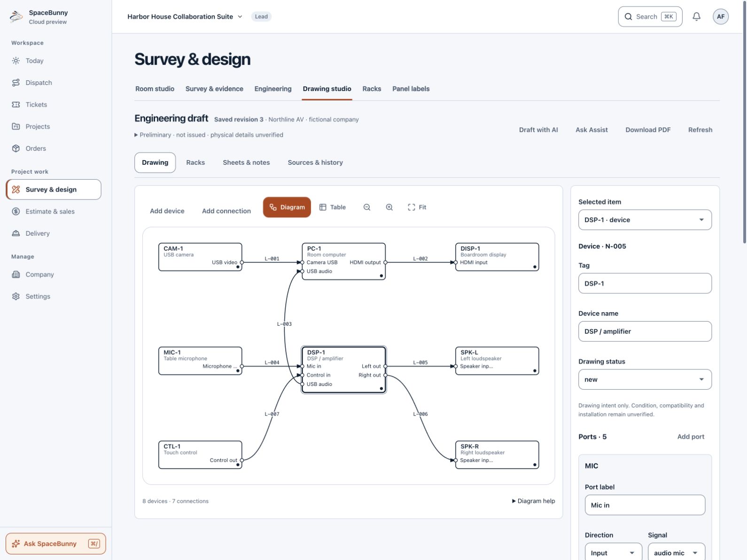This screenshot has width=747, height=560.
Task: Open notifications bell
Action: (697, 16)
